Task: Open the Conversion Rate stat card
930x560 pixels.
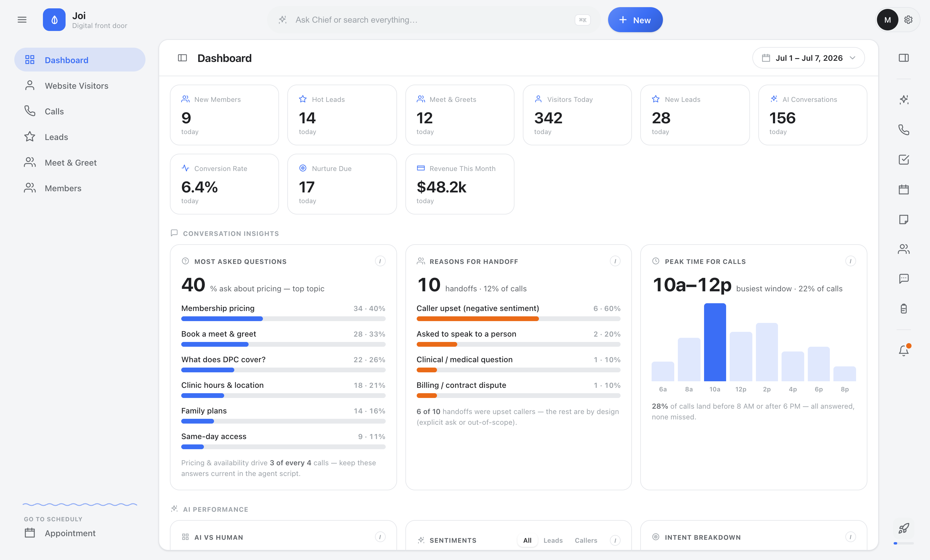Action: (224, 184)
